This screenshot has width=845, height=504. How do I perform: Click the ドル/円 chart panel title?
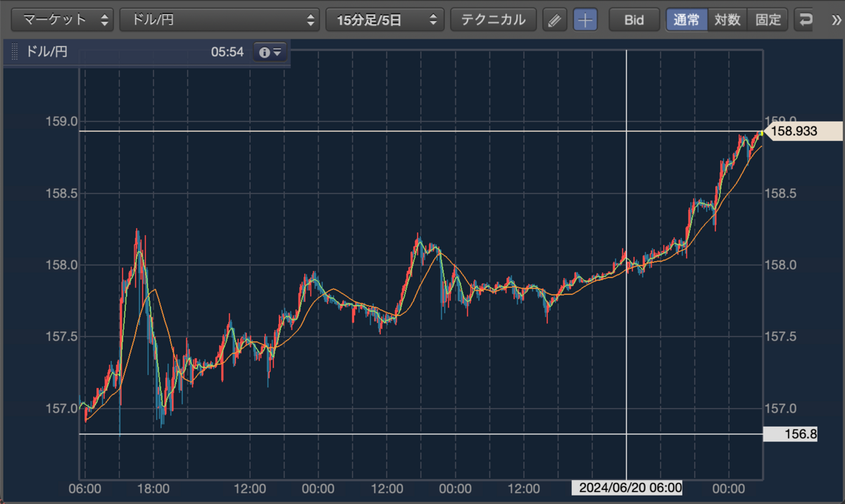coord(46,52)
